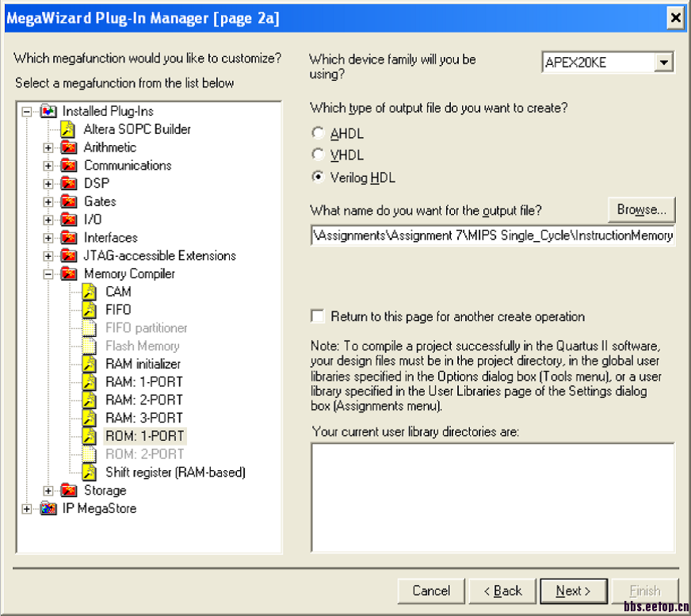Select the RAM: 2-PORT label

(144, 400)
